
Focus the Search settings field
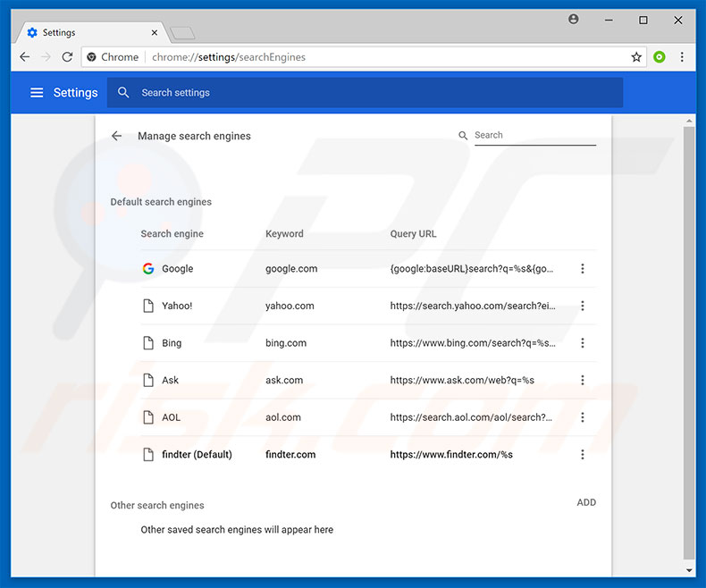365,93
